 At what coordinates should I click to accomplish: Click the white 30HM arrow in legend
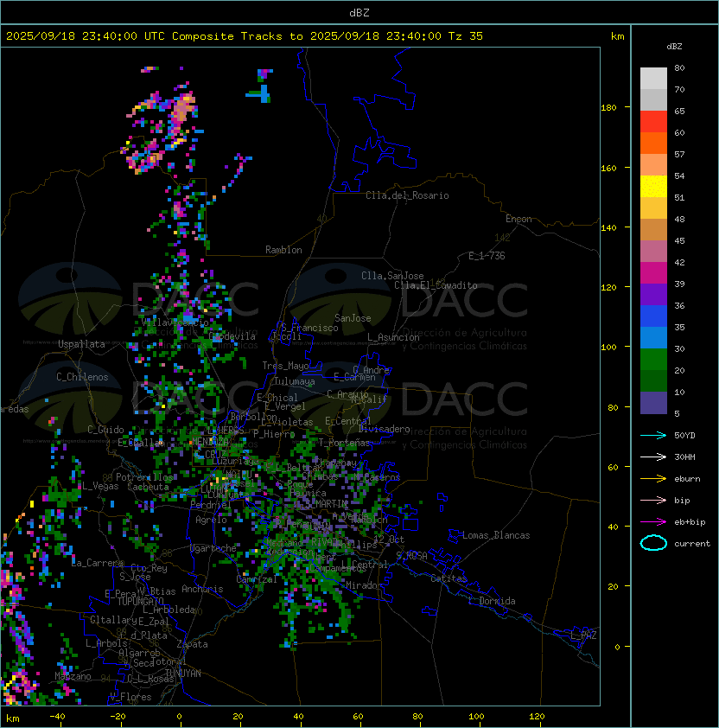click(653, 457)
